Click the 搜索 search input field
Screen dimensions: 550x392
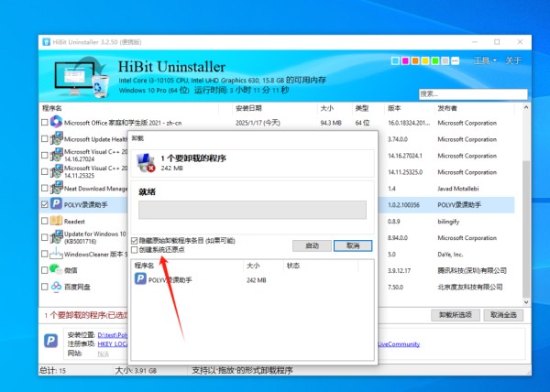click(473, 94)
